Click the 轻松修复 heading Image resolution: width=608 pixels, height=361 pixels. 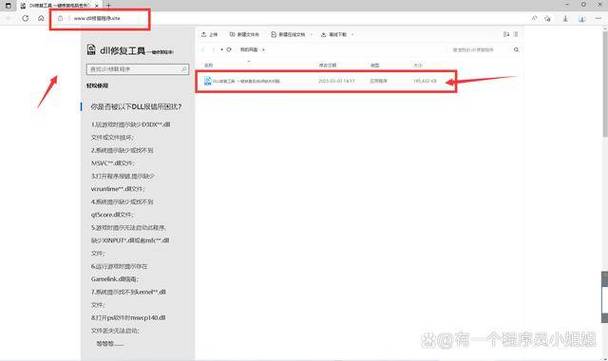point(97,86)
